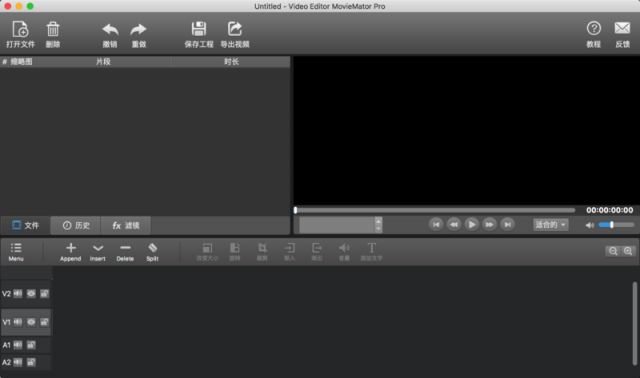Click the timeline vertical scrollbar
Viewport: 640px width, 378px height.
(x=635, y=323)
